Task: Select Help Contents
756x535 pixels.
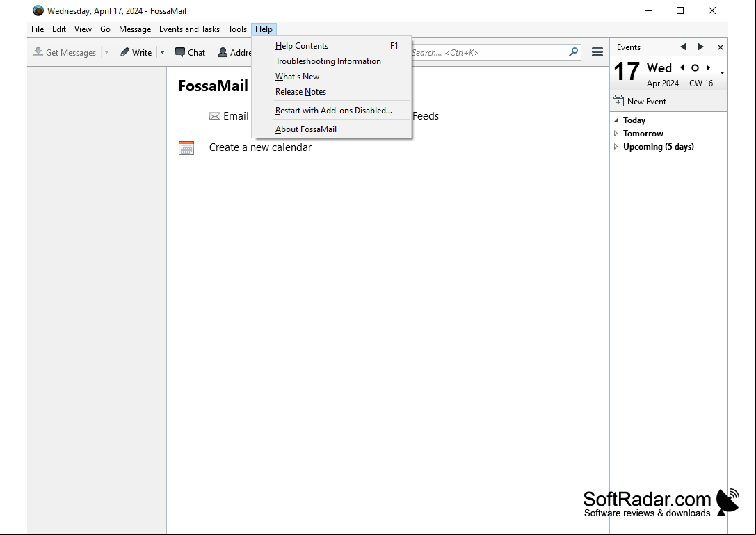Action: (331, 46)
